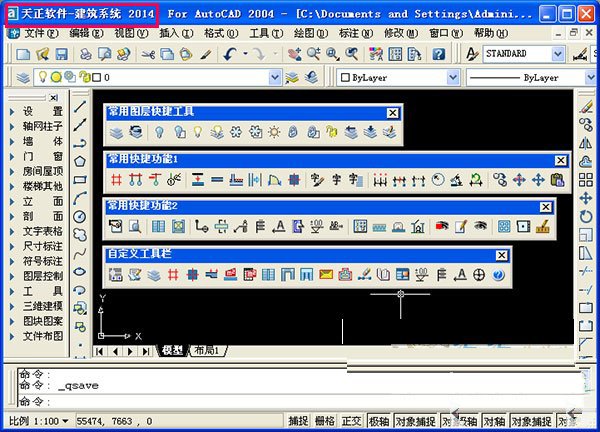Close the 常用快捷功能2 toolbar

click(546, 207)
